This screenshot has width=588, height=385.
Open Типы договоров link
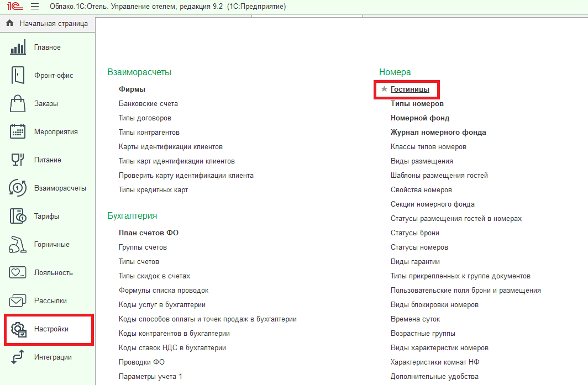click(145, 118)
